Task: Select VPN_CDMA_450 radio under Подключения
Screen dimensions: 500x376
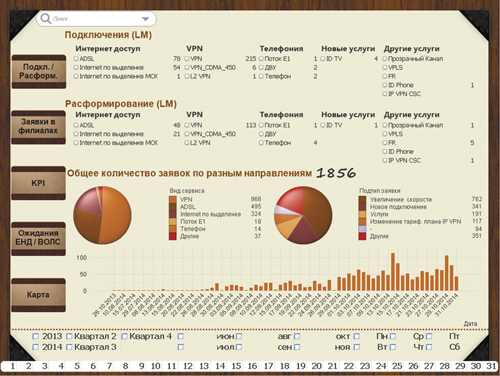Action: (187, 68)
